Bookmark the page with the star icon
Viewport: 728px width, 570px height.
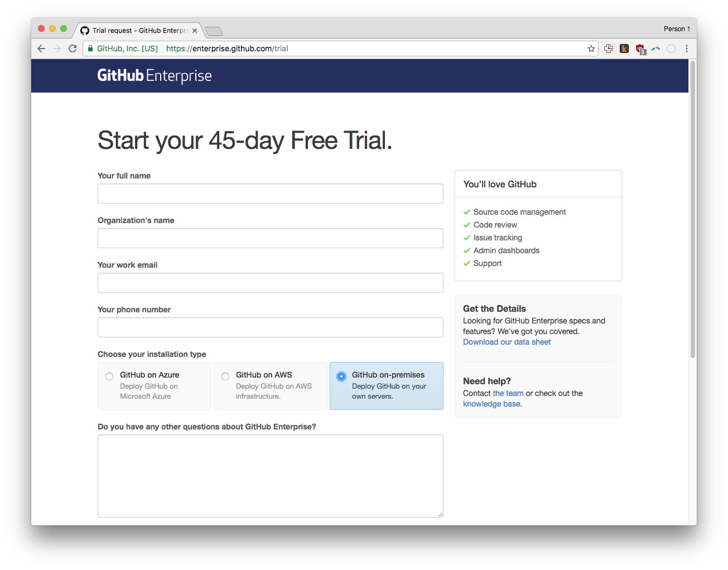coord(591,49)
